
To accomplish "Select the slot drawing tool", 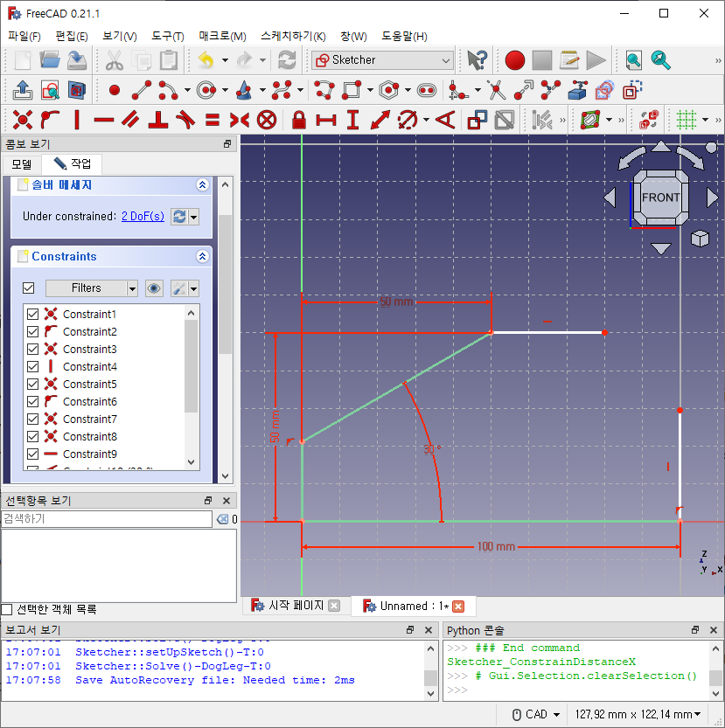I will 426,90.
